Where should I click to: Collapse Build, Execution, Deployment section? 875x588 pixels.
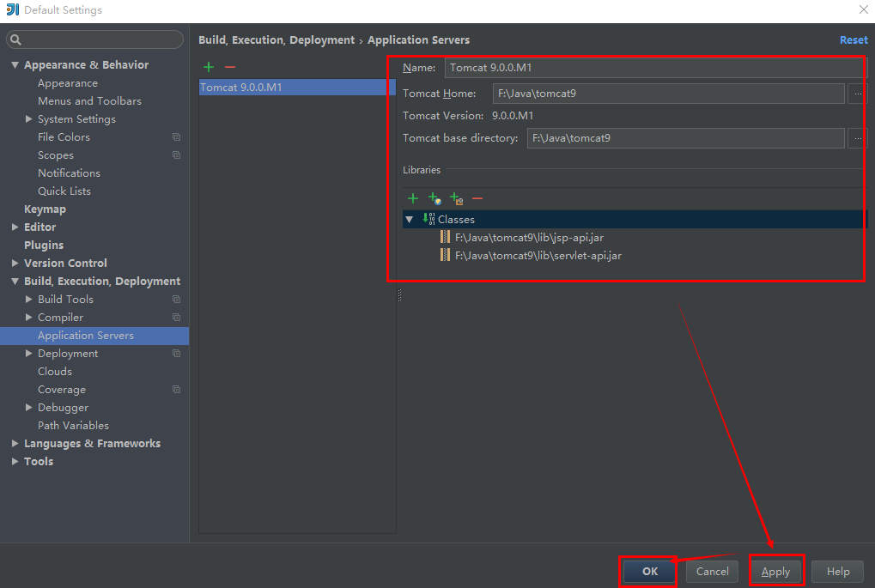15,282
